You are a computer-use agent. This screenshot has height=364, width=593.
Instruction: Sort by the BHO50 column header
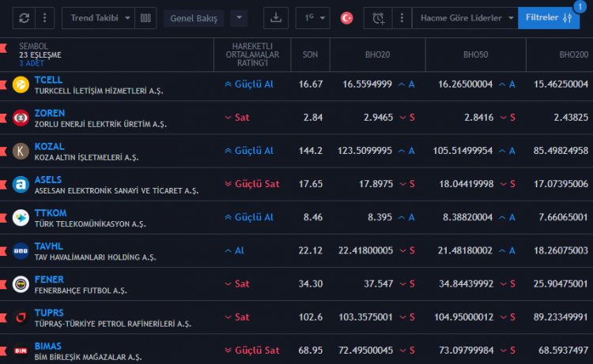475,54
